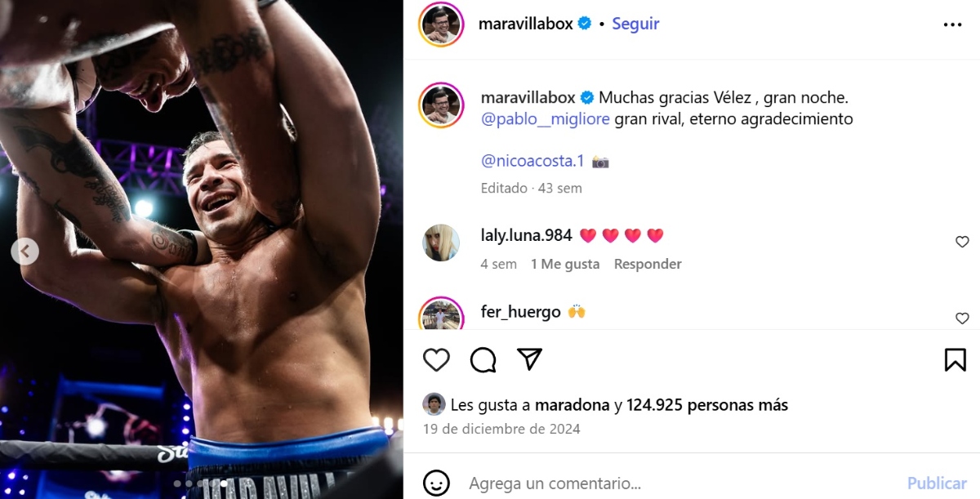Like laly.luna.984's comment heart
This screenshot has height=499, width=980.
[962, 242]
